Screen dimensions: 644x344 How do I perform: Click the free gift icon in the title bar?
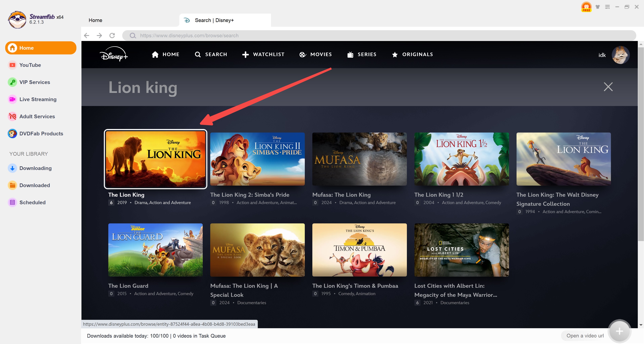pos(586,7)
